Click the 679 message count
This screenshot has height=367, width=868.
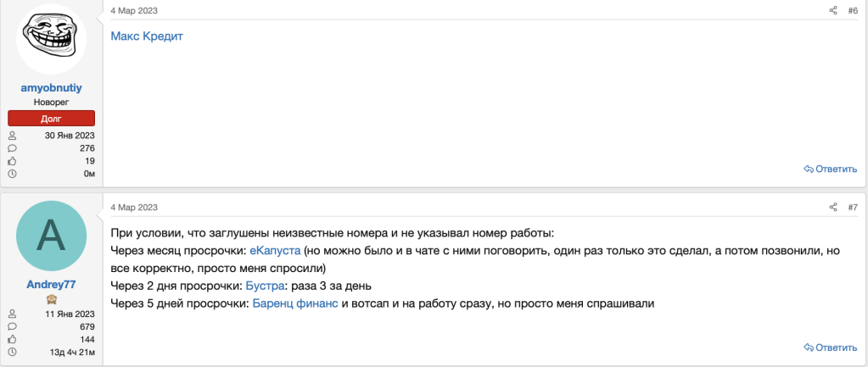click(87, 326)
